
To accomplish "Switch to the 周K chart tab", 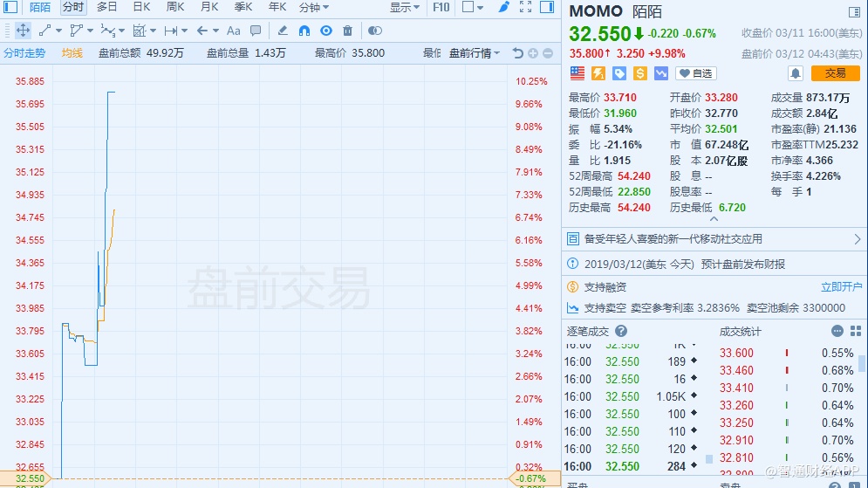I will coord(175,7).
